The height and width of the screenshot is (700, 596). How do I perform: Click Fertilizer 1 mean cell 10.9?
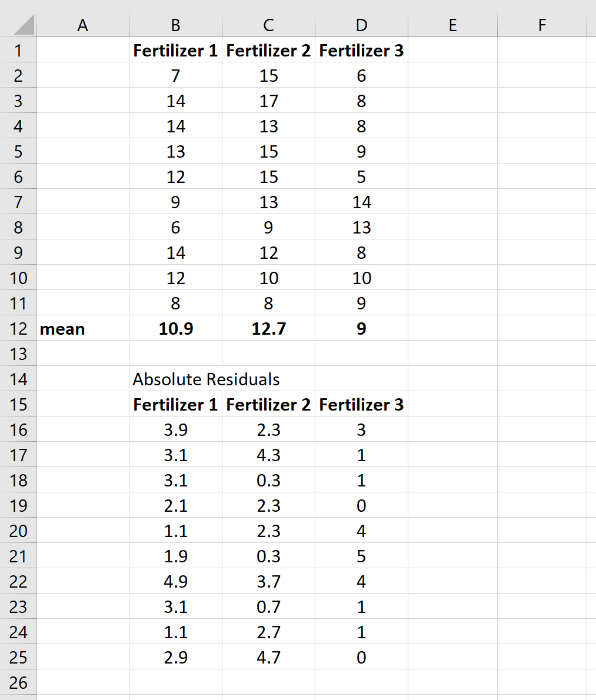click(x=176, y=329)
